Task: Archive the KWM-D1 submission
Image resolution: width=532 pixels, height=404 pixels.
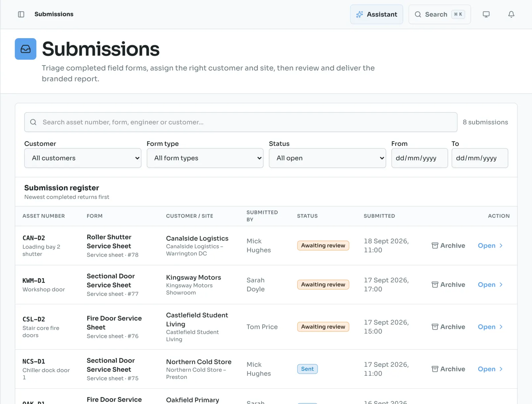Action: [448, 285]
